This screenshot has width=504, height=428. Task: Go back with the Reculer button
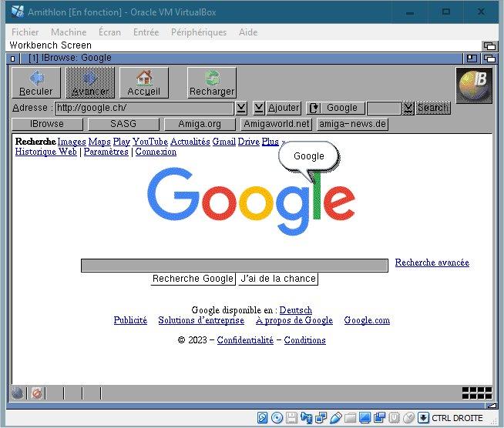[x=36, y=83]
